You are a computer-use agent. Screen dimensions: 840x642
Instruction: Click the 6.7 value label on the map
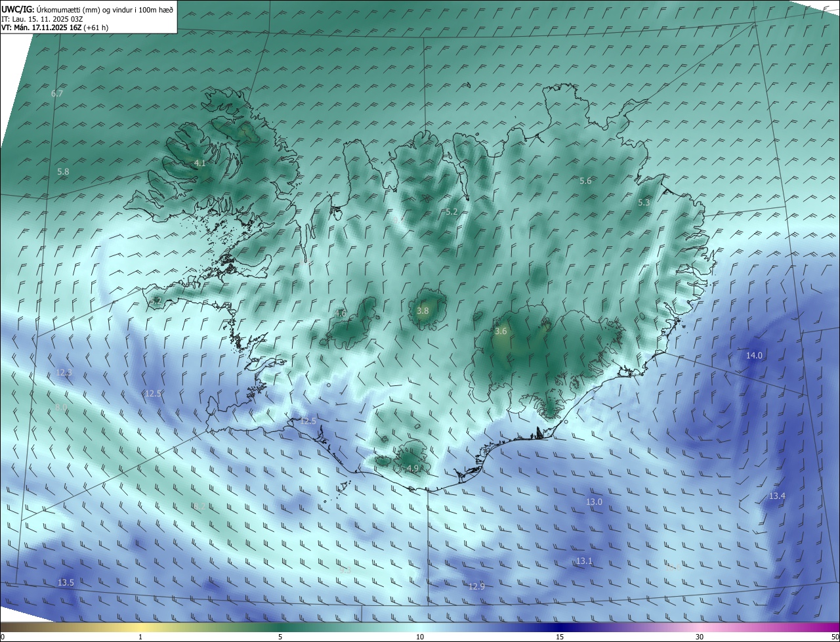[x=57, y=94]
